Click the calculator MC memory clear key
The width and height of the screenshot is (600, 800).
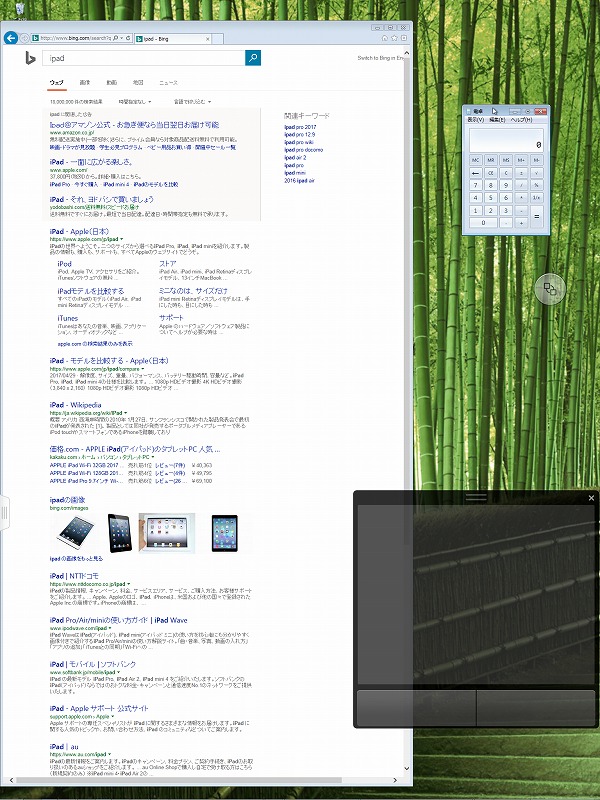(x=476, y=160)
